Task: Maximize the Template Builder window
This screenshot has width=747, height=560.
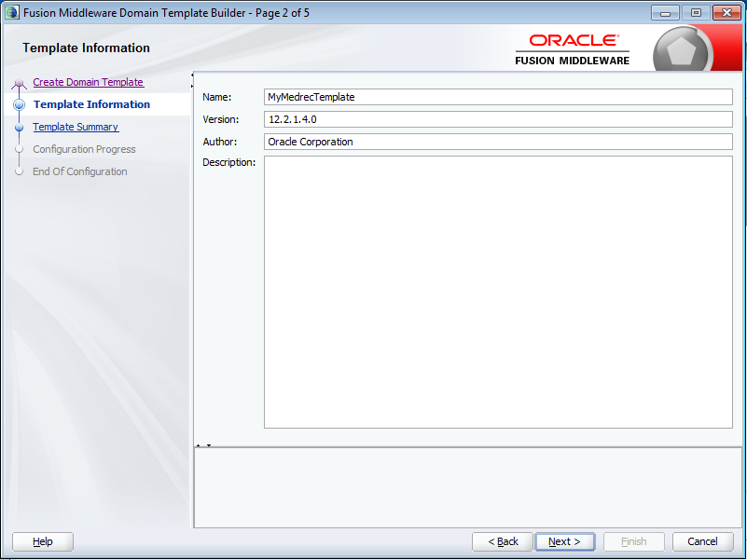Action: (x=696, y=13)
